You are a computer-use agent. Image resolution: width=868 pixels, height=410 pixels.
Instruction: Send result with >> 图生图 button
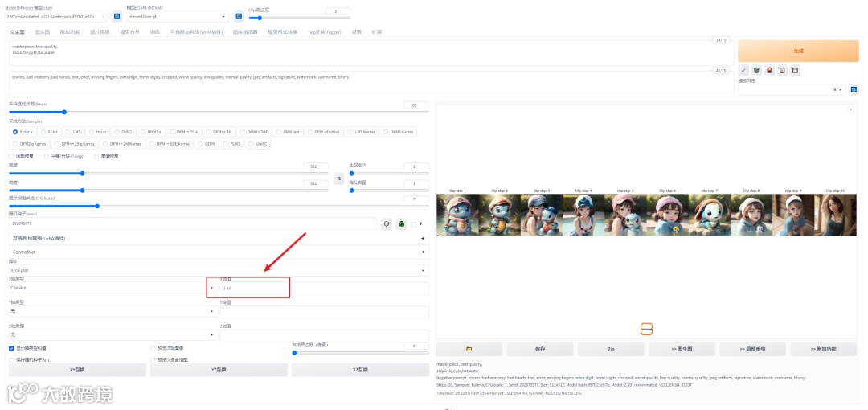click(682, 349)
